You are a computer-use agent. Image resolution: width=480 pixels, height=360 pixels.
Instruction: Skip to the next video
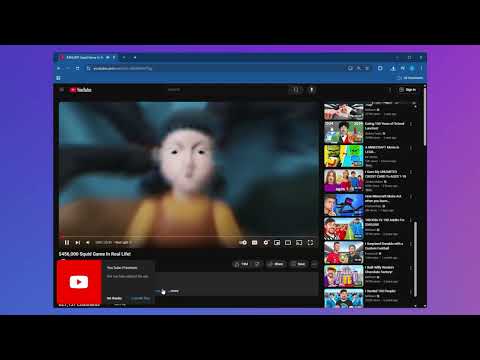click(78, 242)
